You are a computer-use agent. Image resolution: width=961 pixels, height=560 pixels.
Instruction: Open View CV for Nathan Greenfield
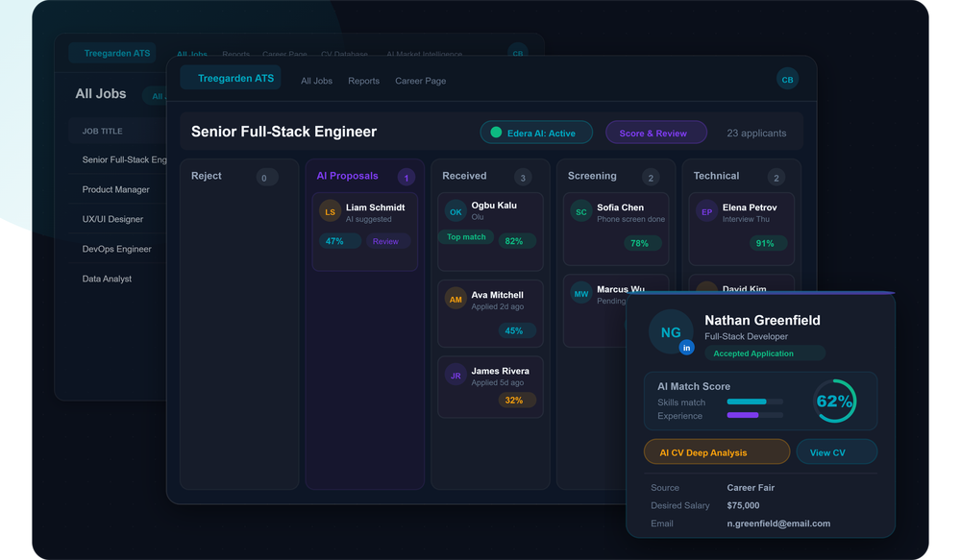click(x=836, y=451)
